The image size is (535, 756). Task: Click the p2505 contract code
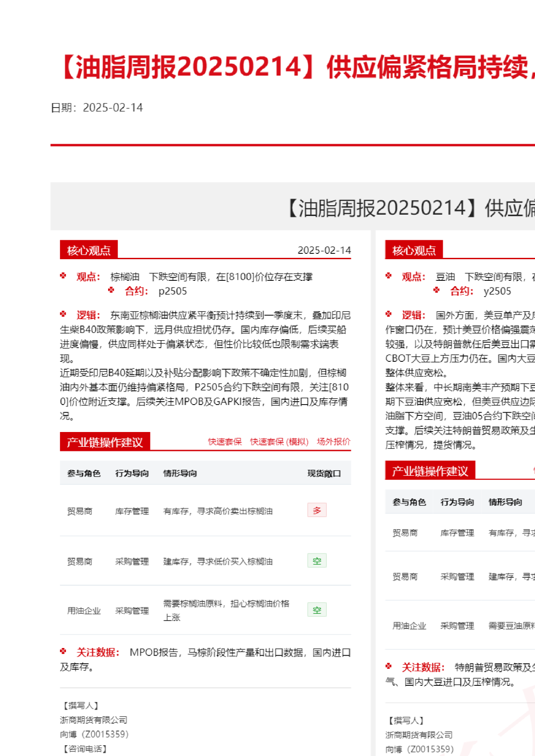click(x=172, y=291)
